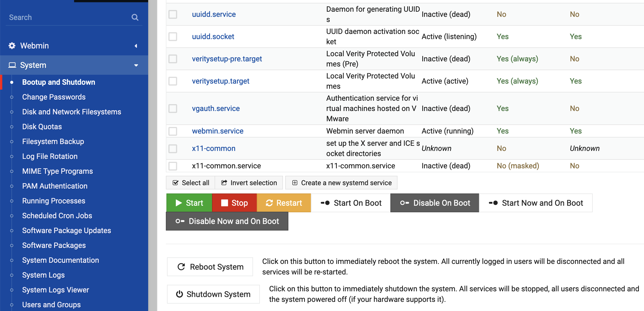
Task: Click Create a new systemd service label
Action: coord(347,183)
